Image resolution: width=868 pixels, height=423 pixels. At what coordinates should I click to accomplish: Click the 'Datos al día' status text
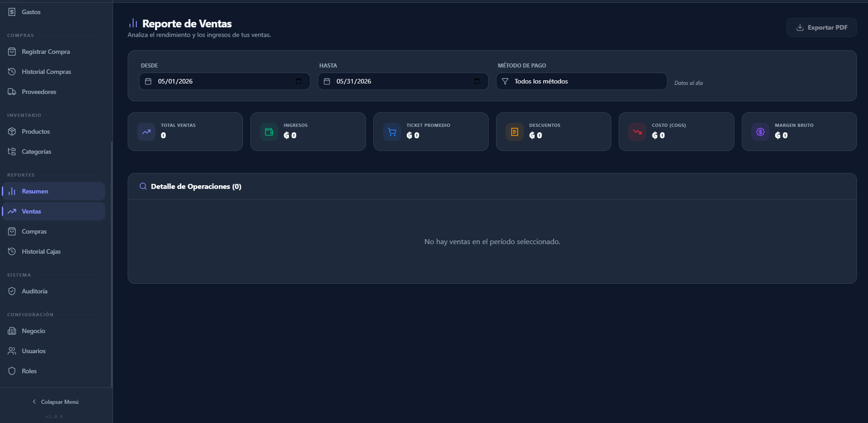688,83
